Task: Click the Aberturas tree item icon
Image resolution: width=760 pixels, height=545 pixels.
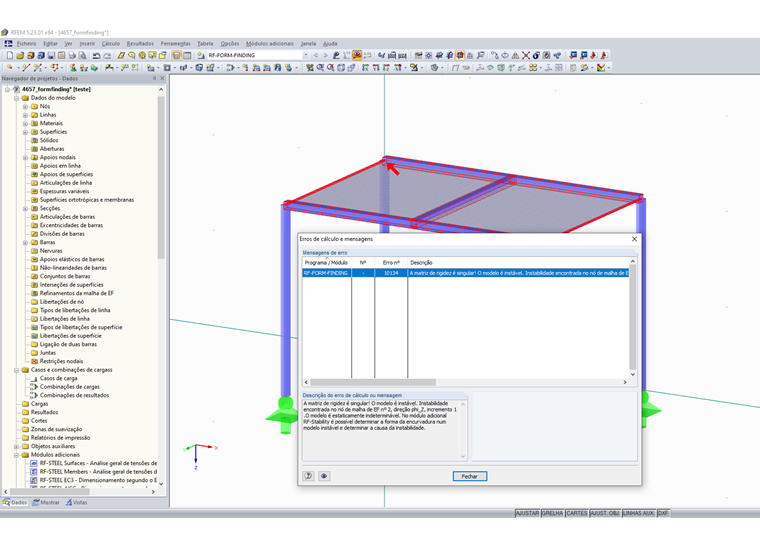Action: [34, 149]
